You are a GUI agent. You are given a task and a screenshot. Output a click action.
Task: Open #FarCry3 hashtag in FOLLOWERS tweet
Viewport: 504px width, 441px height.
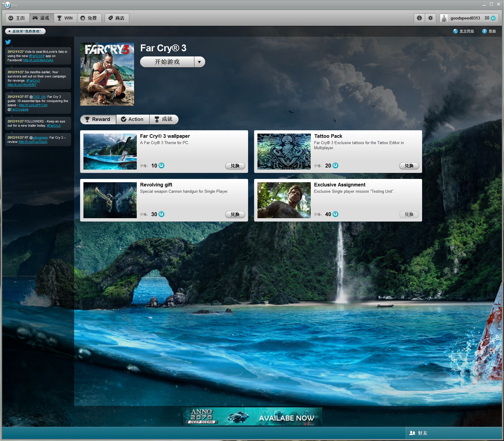click(x=54, y=125)
